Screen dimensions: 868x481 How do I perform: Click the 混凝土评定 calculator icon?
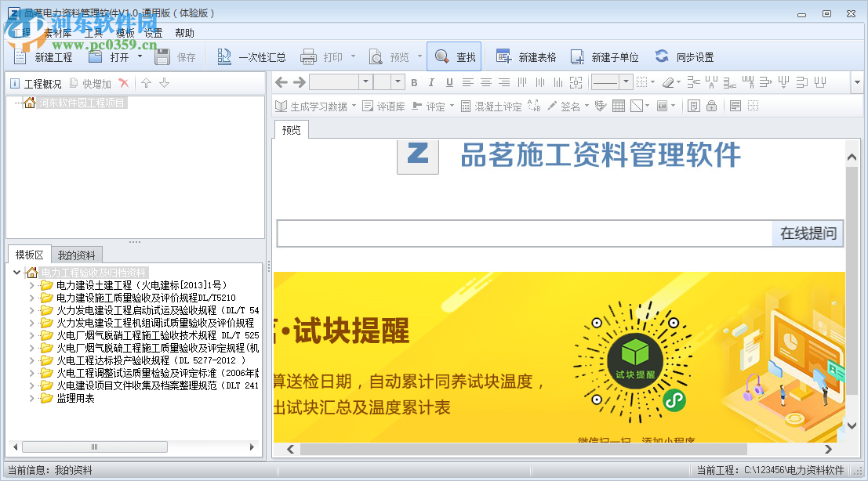[x=466, y=106]
